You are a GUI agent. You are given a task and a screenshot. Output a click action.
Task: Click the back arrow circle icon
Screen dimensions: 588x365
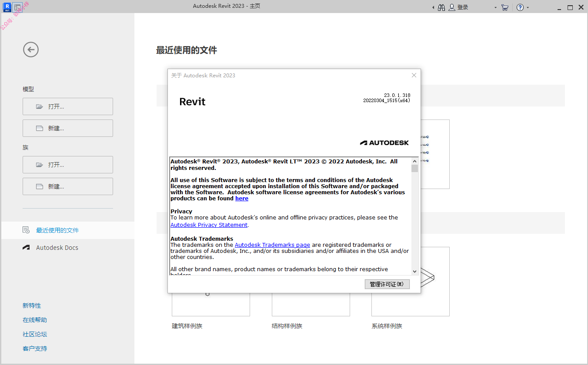(31, 50)
